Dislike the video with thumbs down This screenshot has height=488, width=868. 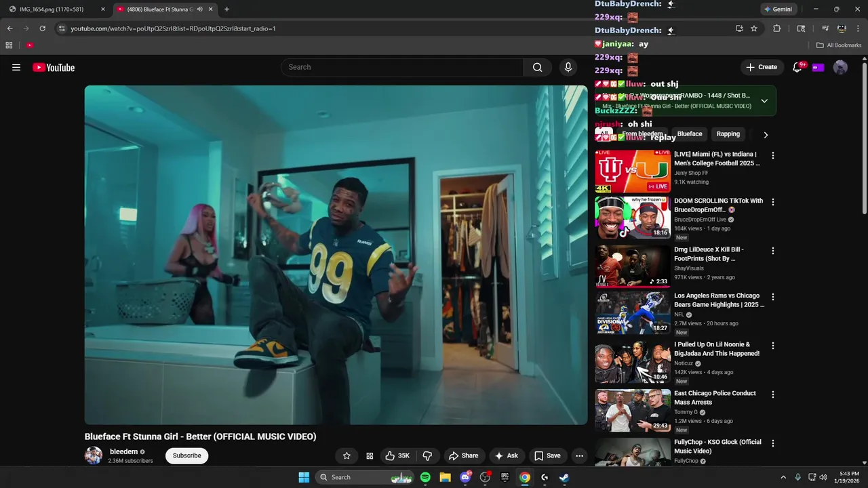(x=427, y=455)
